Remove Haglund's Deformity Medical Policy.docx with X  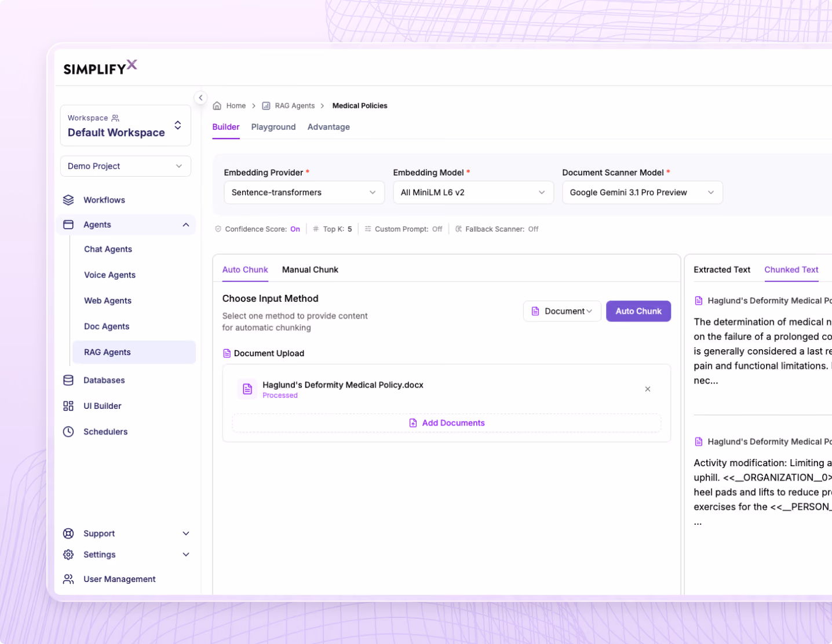(x=648, y=389)
